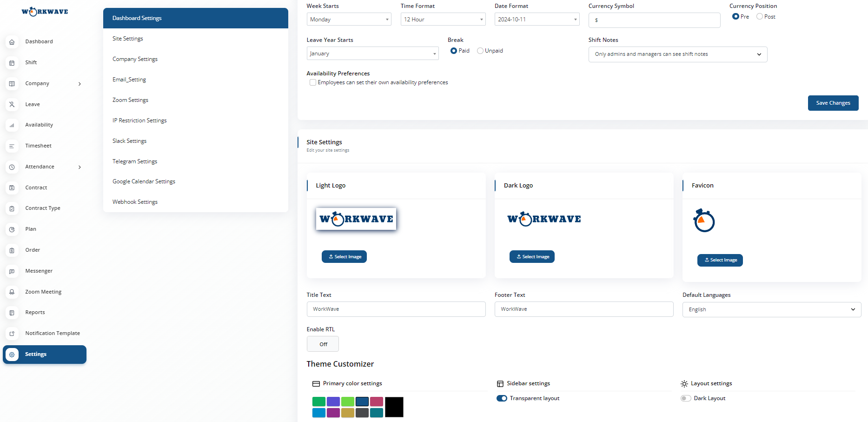This screenshot has width=868, height=422.
Task: Click the Order clipboard icon in sidebar
Action: (12, 250)
